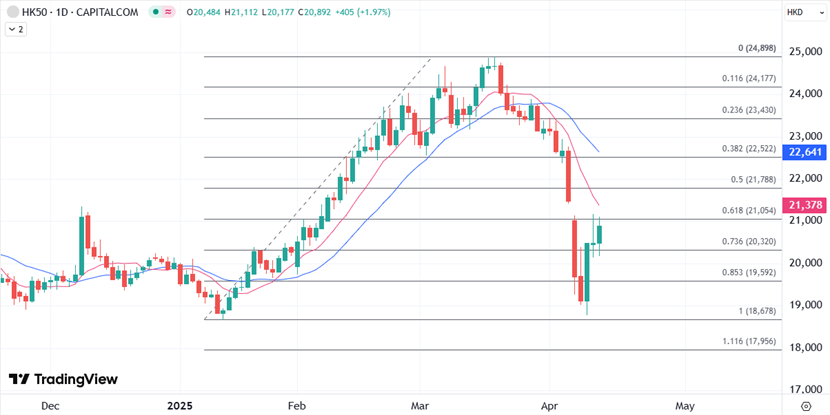Select the dashed Fibonacci trend line
Screen dimensions: 830x415
coord(318,188)
